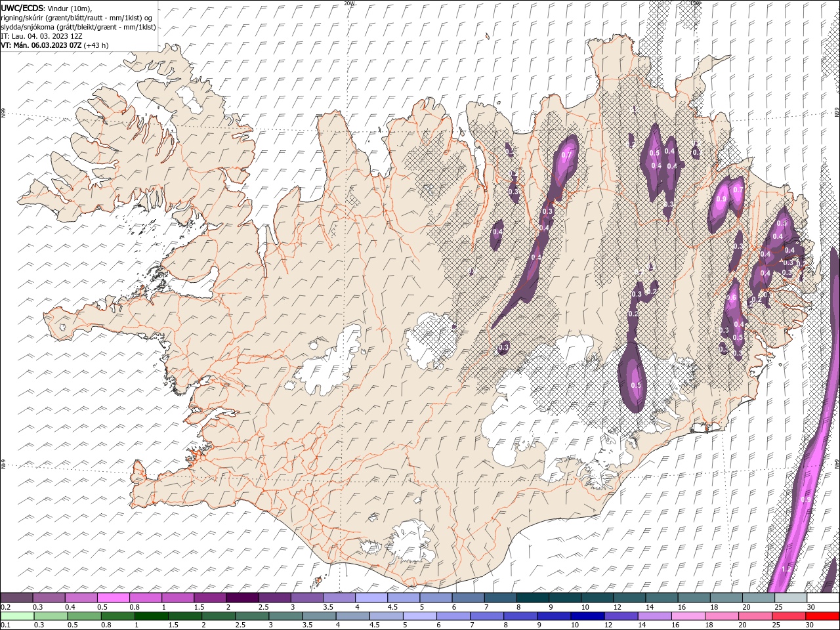Screen dimensions: 840x630
Task: Pick the bright pink 0.5 snow legend swatch
Action: (x=113, y=598)
